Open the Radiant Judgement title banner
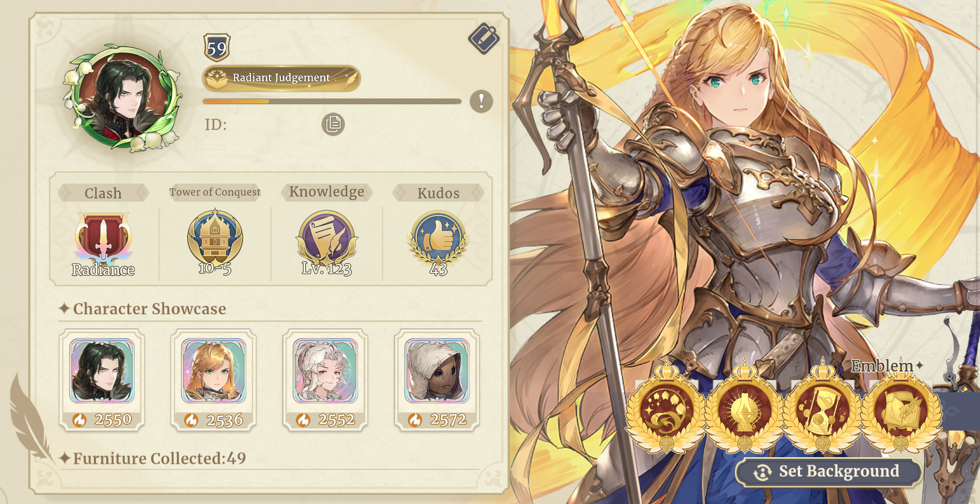Screen dimensions: 980x504 (281, 78)
